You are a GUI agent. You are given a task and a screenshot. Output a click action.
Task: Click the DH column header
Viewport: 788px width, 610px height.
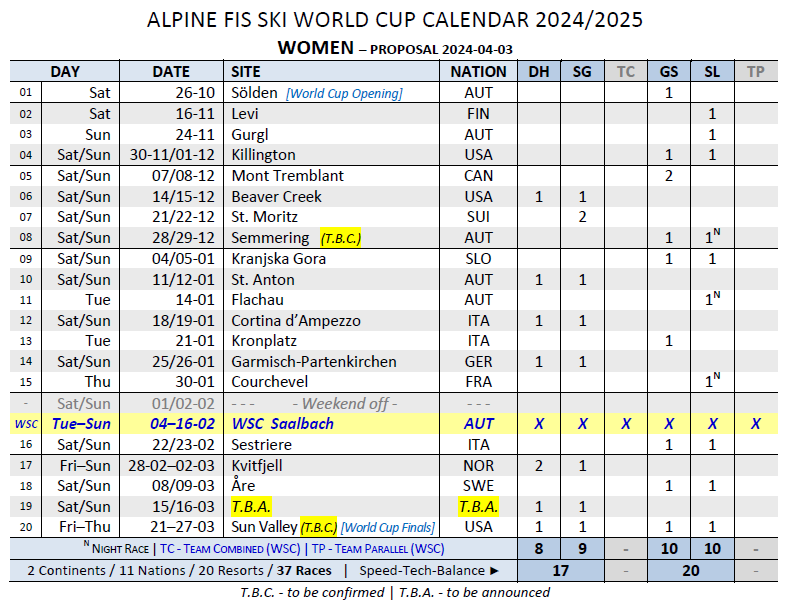click(x=539, y=71)
